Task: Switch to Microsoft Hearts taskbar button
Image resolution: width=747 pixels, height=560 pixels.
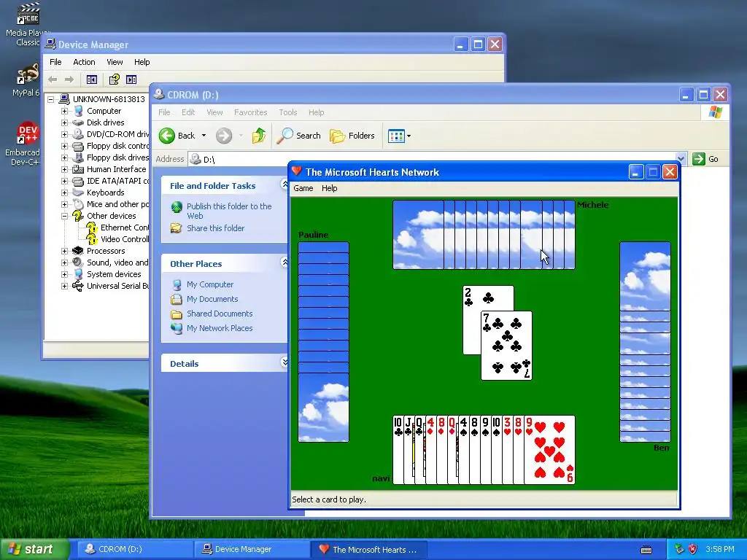Action: pyautogui.click(x=369, y=550)
